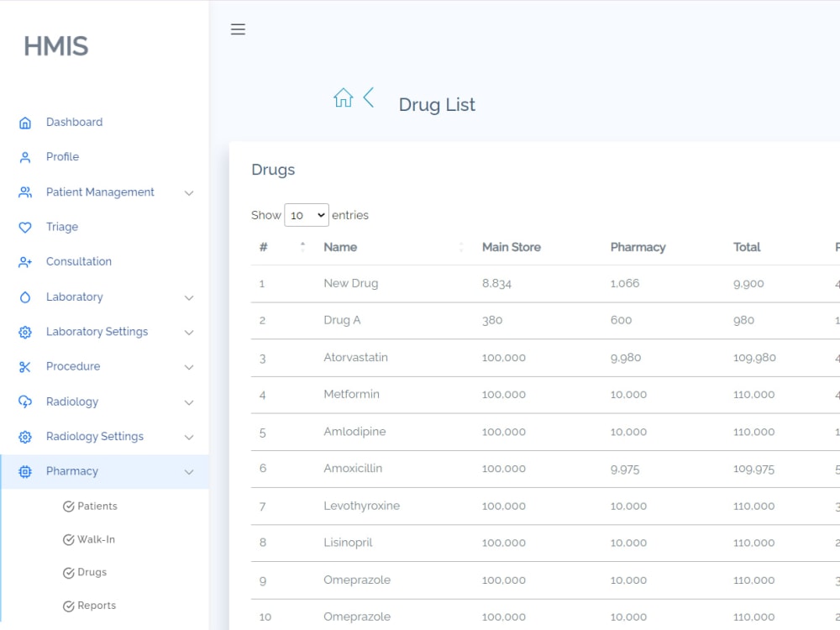Click the Lisinopril row name
The height and width of the screenshot is (630, 840).
pos(349,543)
